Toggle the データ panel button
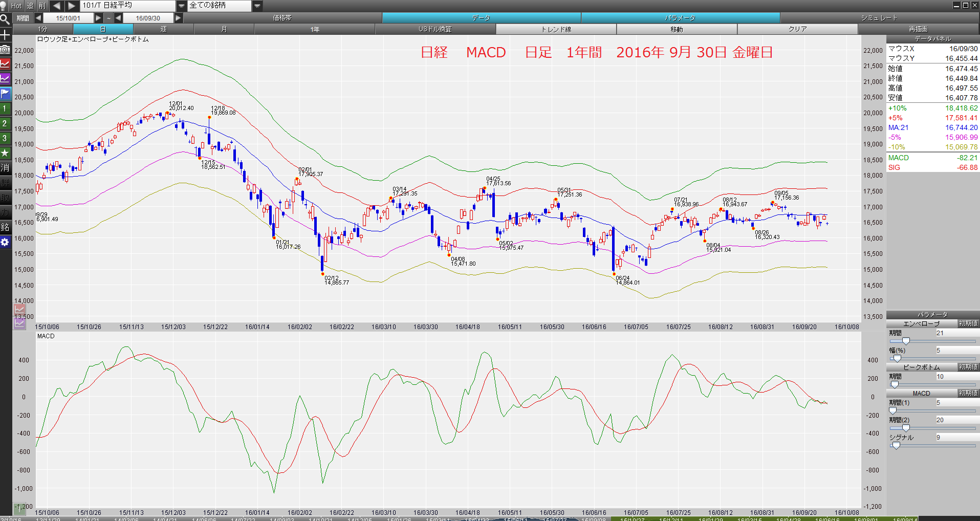The image size is (980, 521). coord(481,18)
